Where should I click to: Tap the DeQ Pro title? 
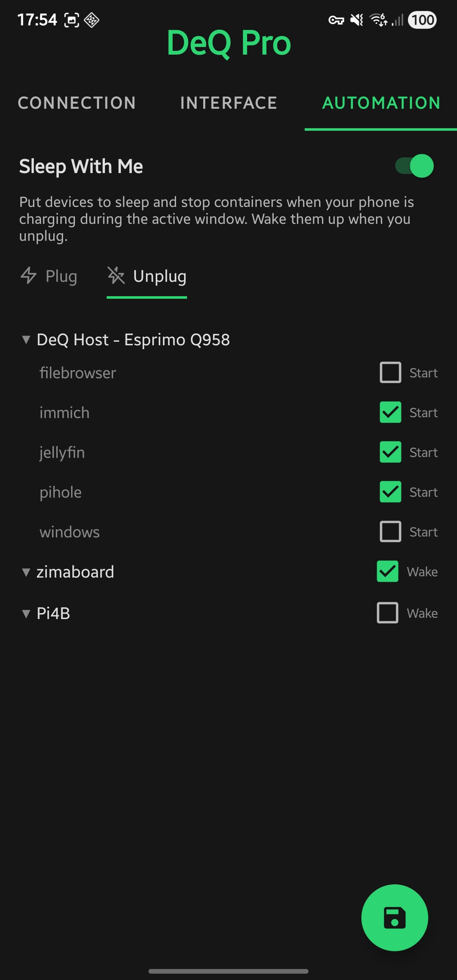(x=228, y=43)
